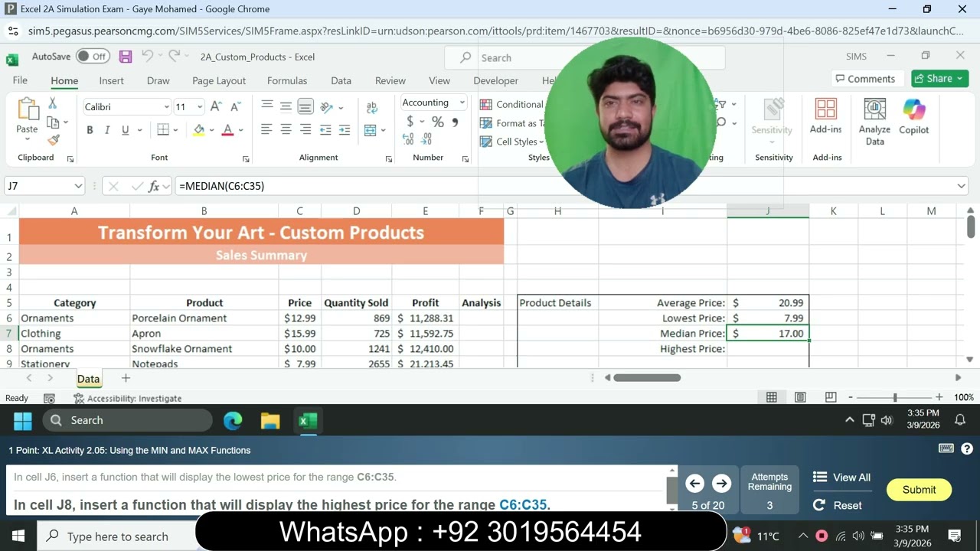Open the Font group dialog launcher
The height and width of the screenshot is (551, 980).
(246, 158)
